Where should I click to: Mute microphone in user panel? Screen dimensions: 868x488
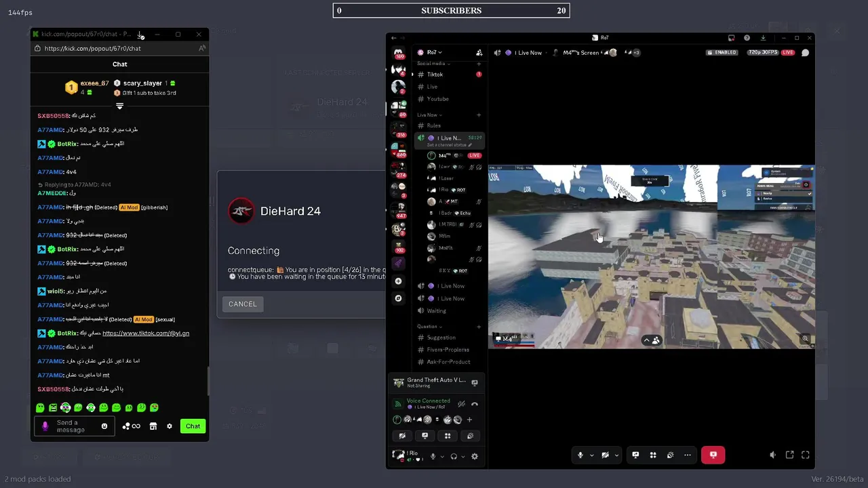[x=433, y=456]
